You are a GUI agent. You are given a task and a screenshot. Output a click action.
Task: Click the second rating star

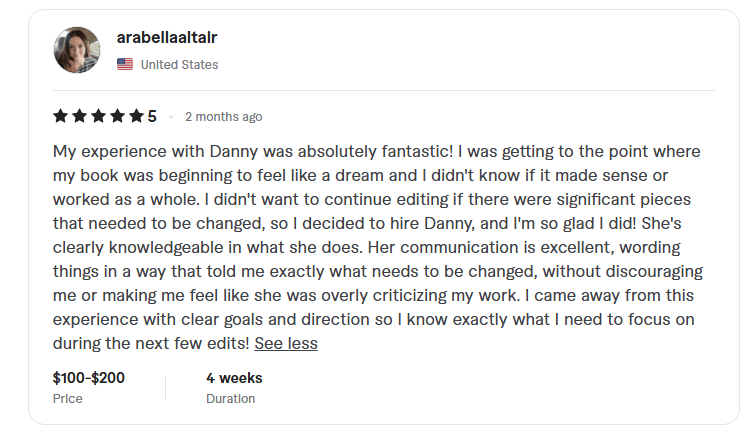coord(80,117)
